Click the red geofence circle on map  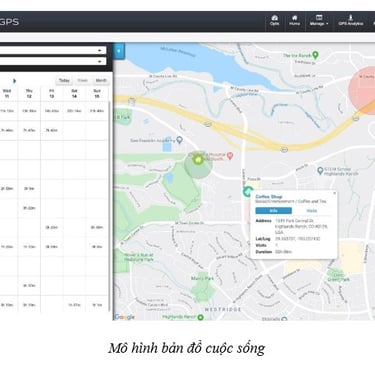tap(363, 90)
